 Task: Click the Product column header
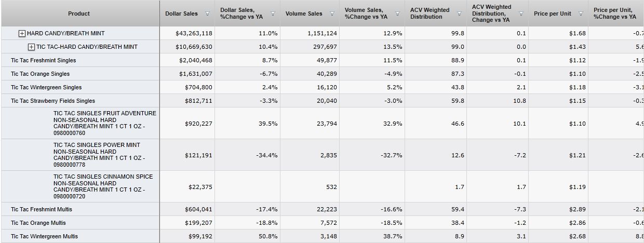(x=79, y=14)
